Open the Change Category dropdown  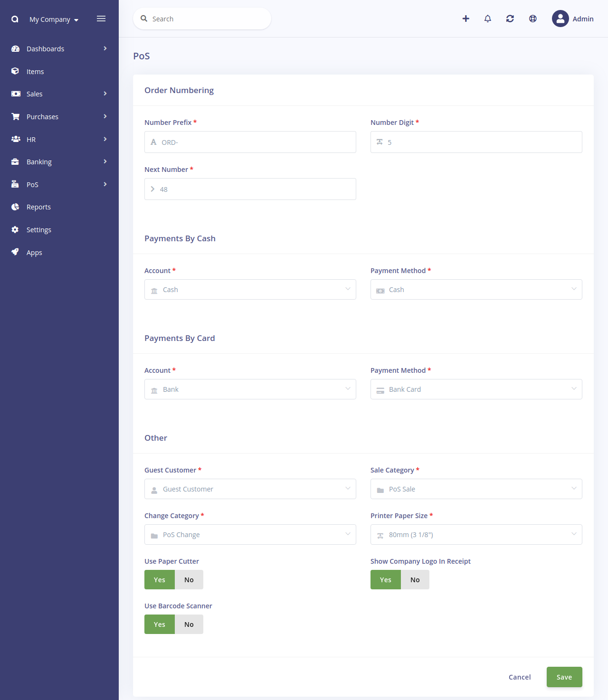(250, 534)
